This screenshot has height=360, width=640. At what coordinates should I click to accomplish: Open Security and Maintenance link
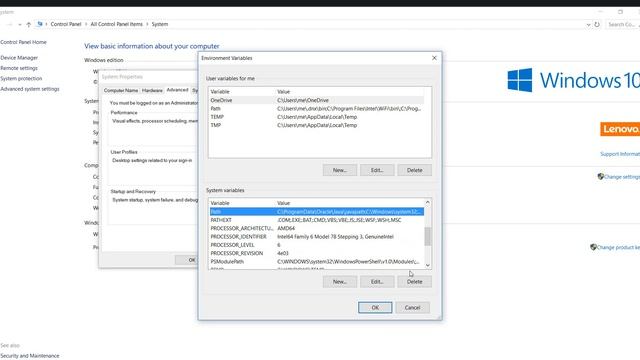coord(30,356)
